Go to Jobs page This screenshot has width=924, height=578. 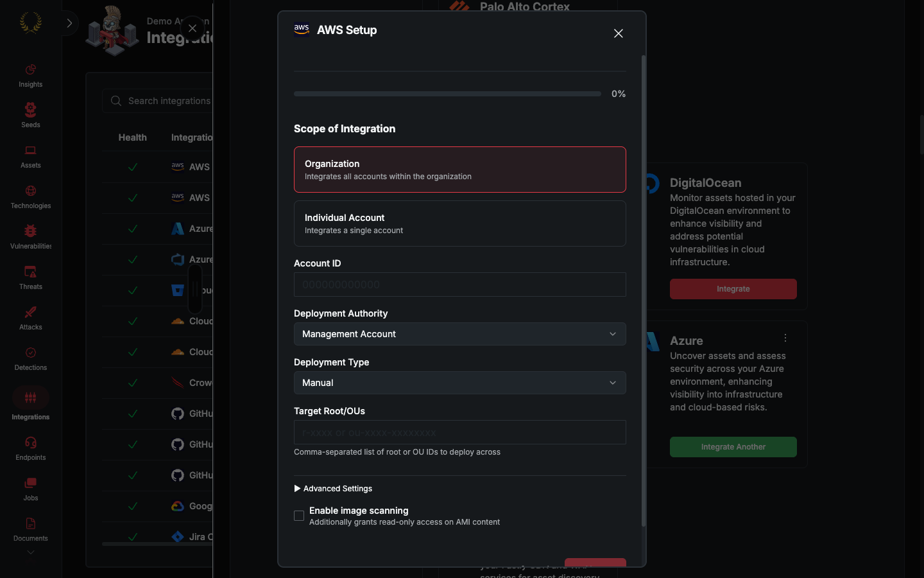[x=30, y=489]
